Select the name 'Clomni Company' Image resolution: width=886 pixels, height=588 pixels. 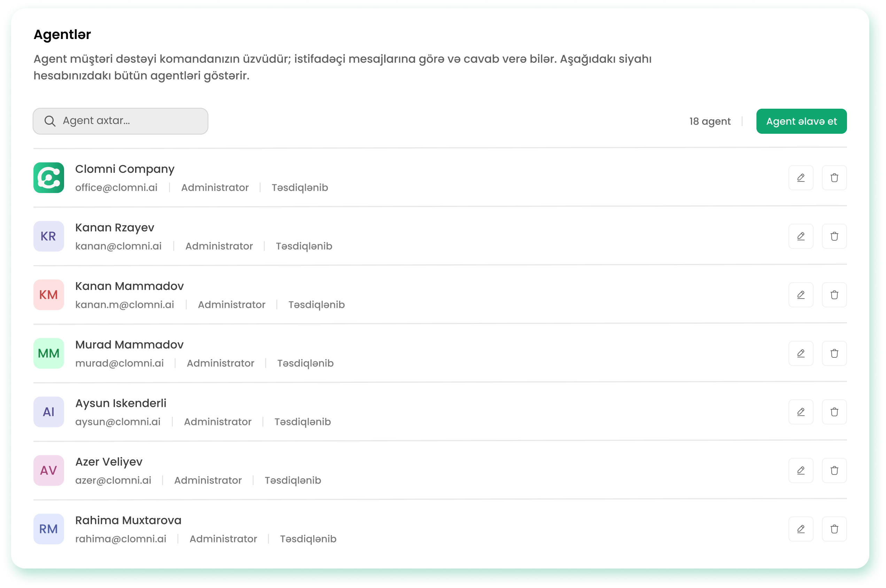click(125, 169)
